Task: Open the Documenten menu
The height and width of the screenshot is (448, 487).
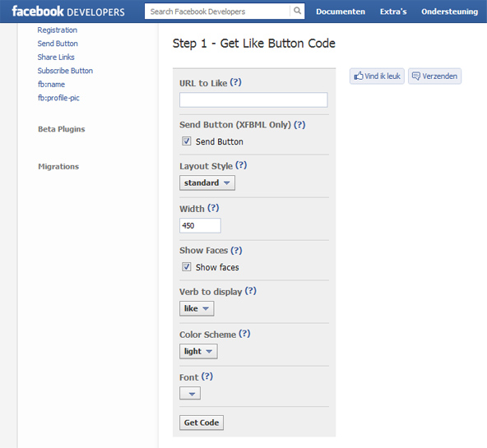Action: [x=341, y=12]
